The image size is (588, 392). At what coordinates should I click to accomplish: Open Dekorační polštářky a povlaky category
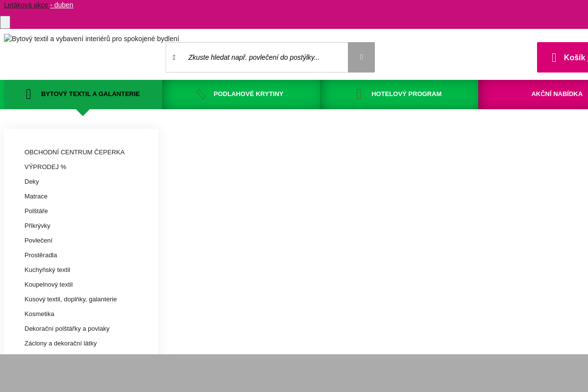67,329
